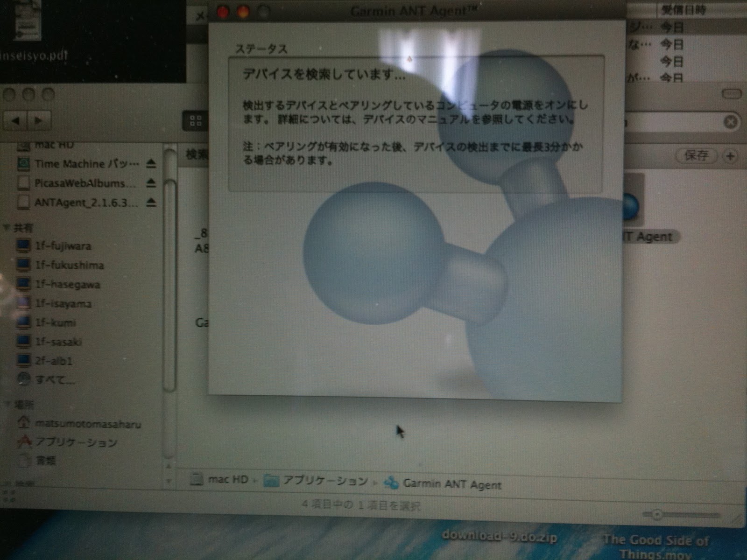Open shared computer 1f-sasaki
This screenshot has width=747, height=560.
tap(49, 342)
